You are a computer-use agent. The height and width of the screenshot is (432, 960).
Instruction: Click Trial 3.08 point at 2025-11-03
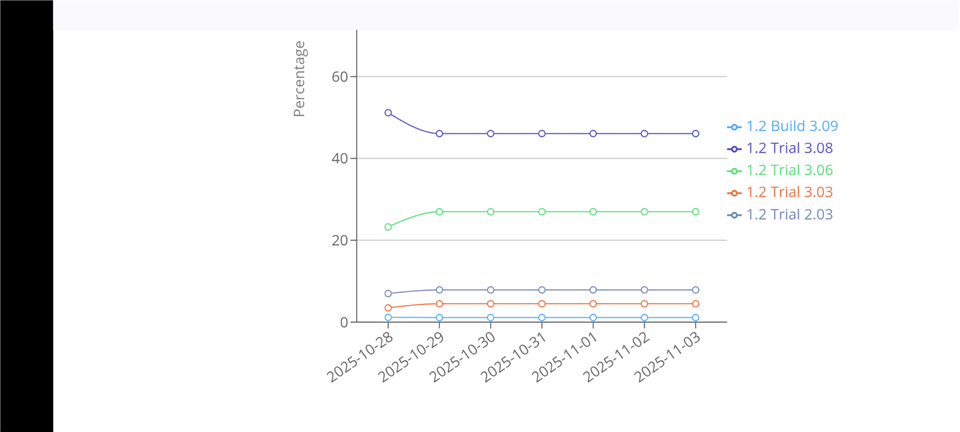point(695,133)
